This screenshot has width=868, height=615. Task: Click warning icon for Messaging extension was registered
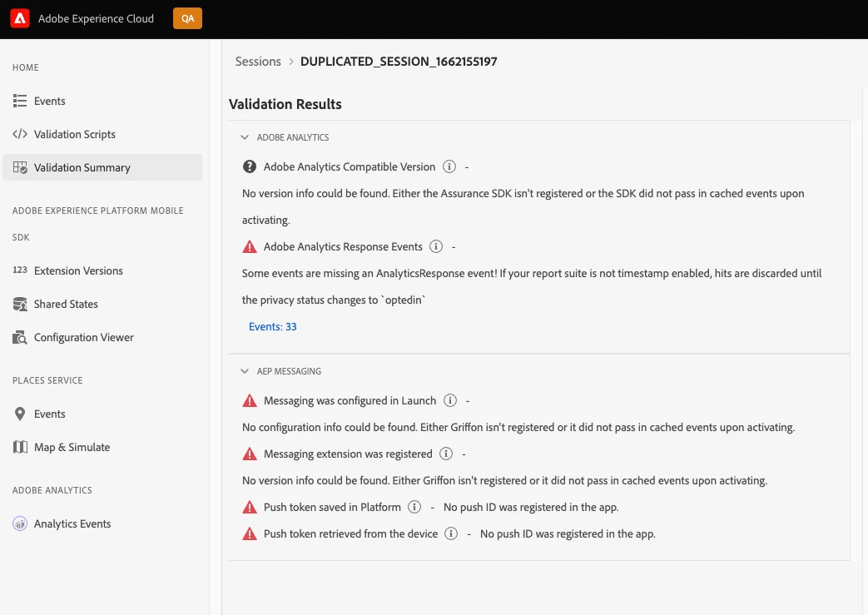(x=250, y=454)
